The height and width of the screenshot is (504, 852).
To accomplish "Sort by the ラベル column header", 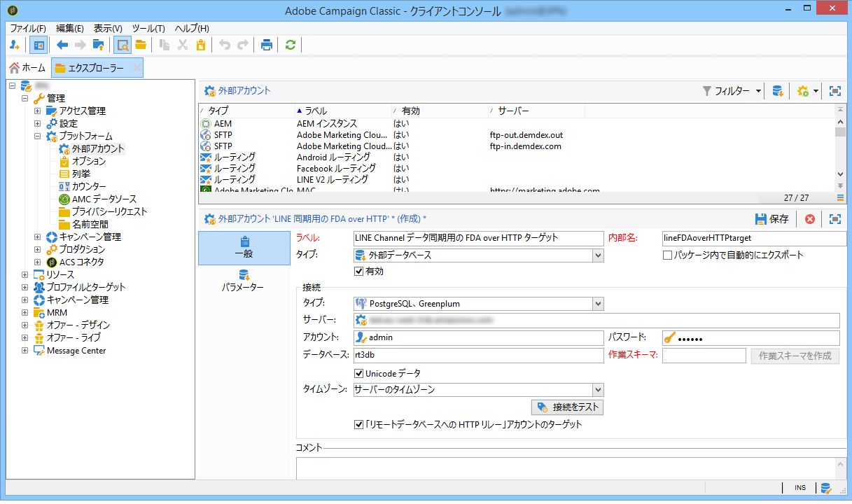I will pos(343,111).
